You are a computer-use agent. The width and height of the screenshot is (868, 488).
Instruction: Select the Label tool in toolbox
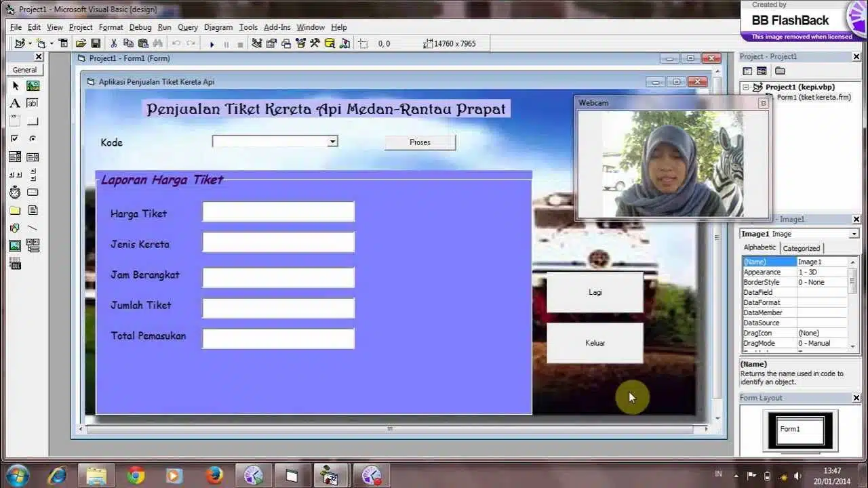coord(15,104)
